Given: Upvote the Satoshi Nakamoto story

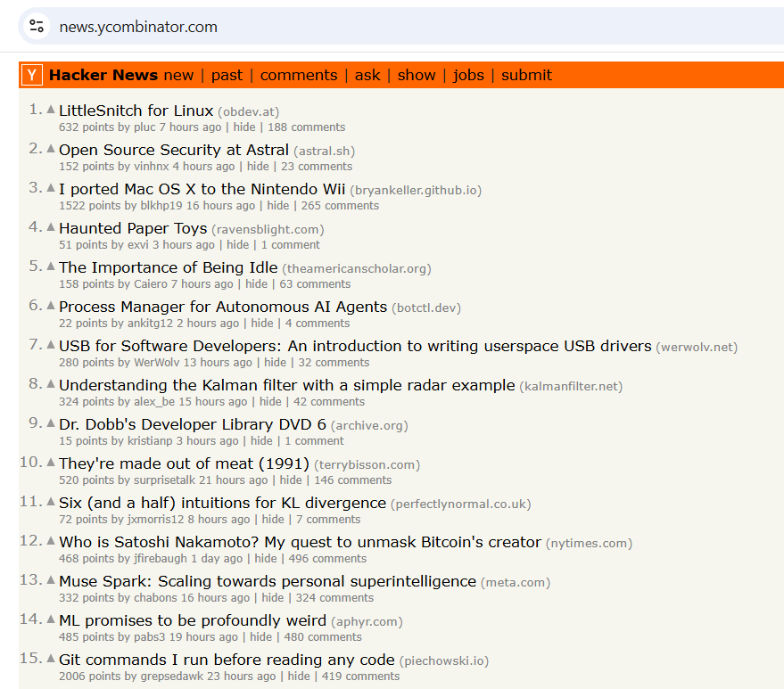Looking at the screenshot, I should (x=51, y=541).
